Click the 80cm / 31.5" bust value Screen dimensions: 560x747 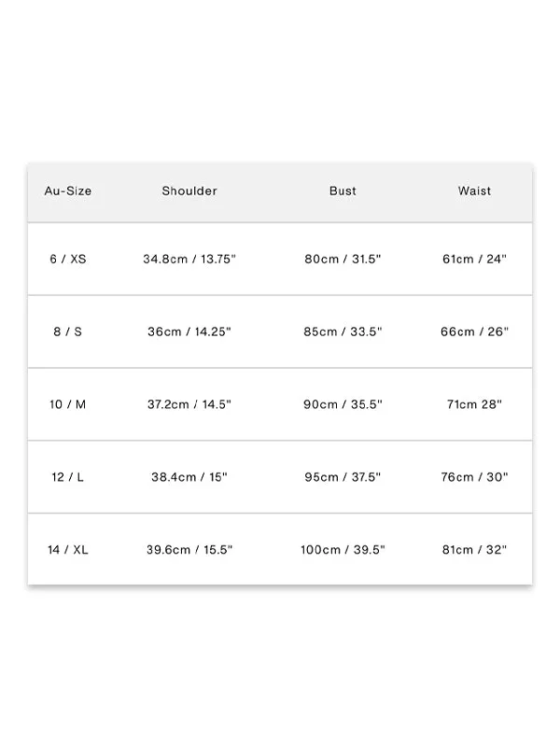(x=343, y=260)
